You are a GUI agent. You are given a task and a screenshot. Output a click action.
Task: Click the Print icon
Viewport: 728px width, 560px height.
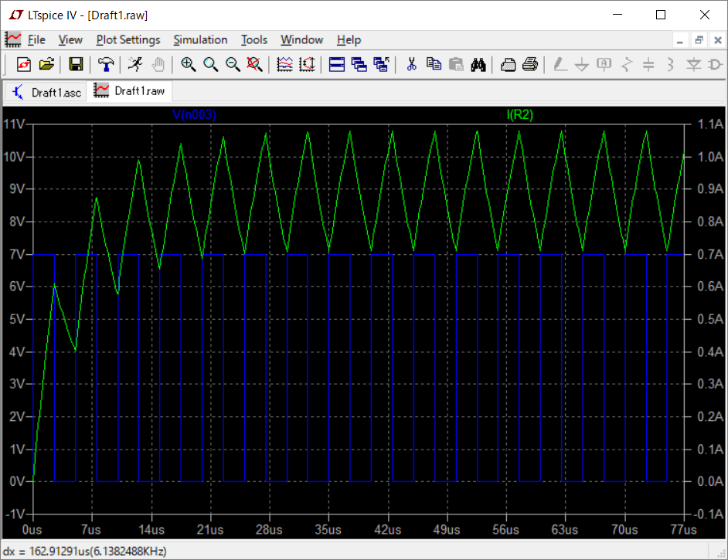(x=530, y=64)
